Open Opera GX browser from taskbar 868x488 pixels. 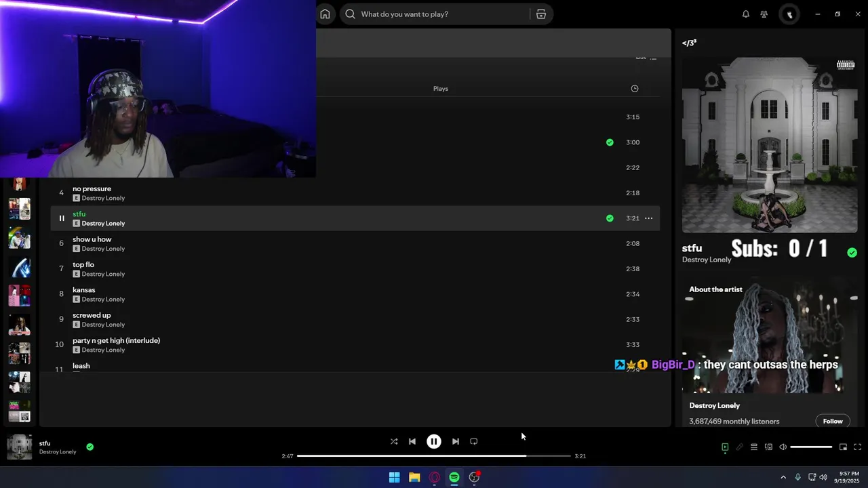click(x=435, y=477)
